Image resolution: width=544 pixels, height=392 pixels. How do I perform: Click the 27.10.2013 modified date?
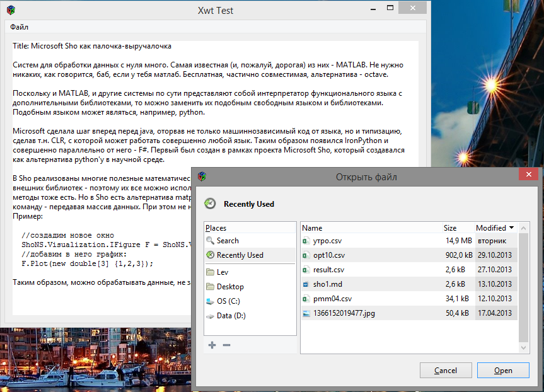pos(494,270)
